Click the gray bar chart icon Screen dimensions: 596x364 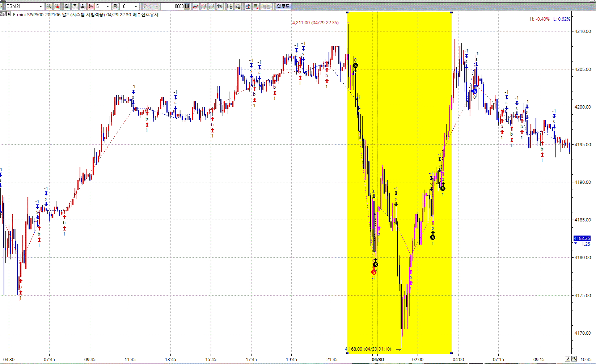pyautogui.click(x=211, y=7)
